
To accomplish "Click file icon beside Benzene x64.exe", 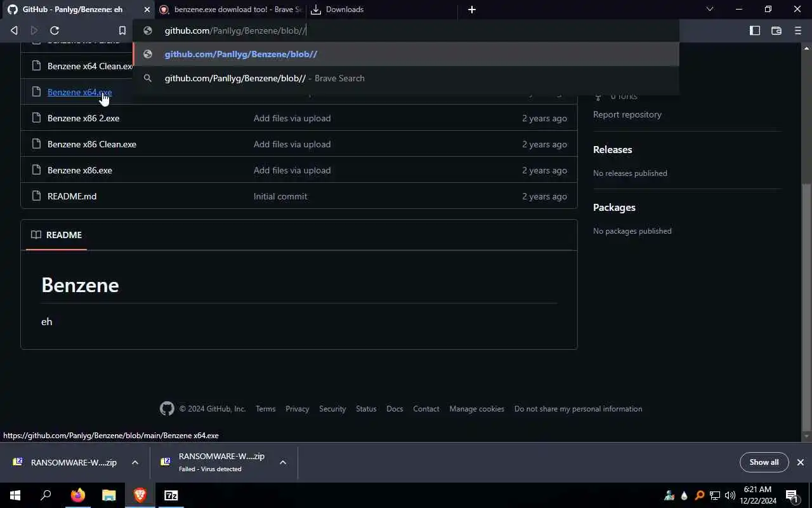I will pos(36,92).
